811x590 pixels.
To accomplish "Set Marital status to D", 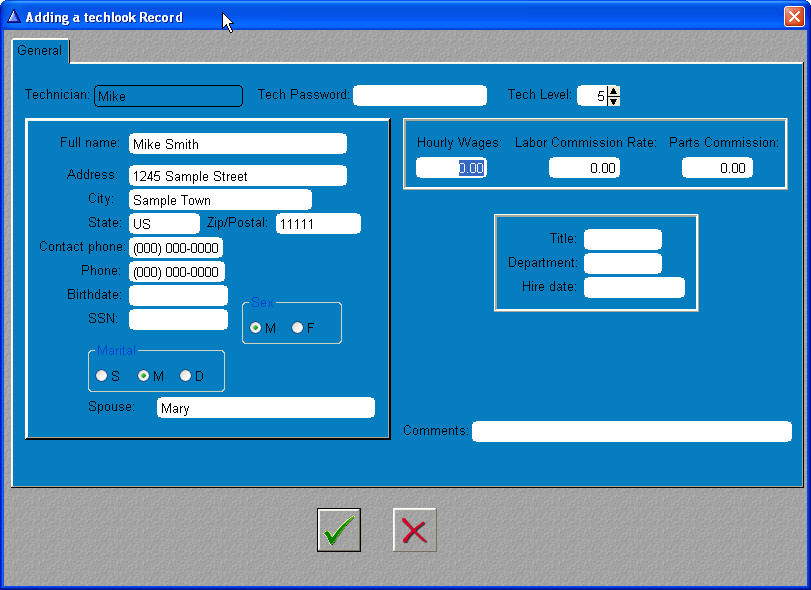I will (186, 376).
